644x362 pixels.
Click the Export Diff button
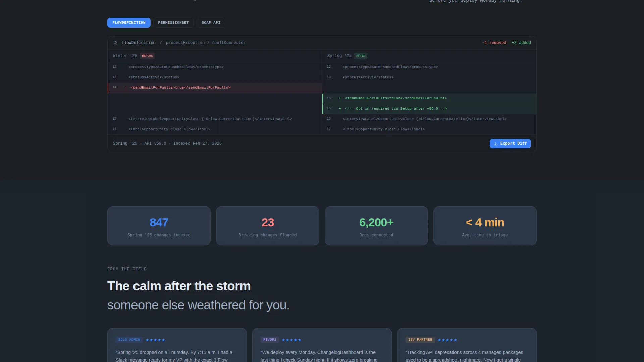click(x=510, y=144)
